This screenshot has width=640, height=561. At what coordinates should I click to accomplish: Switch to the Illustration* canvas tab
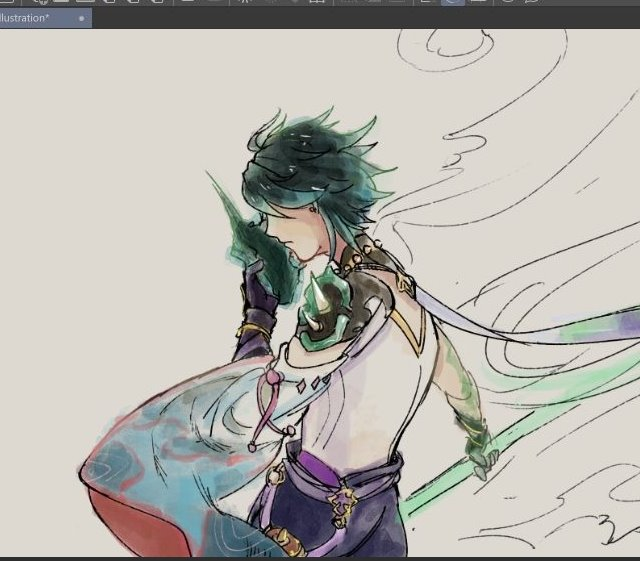(x=45, y=18)
